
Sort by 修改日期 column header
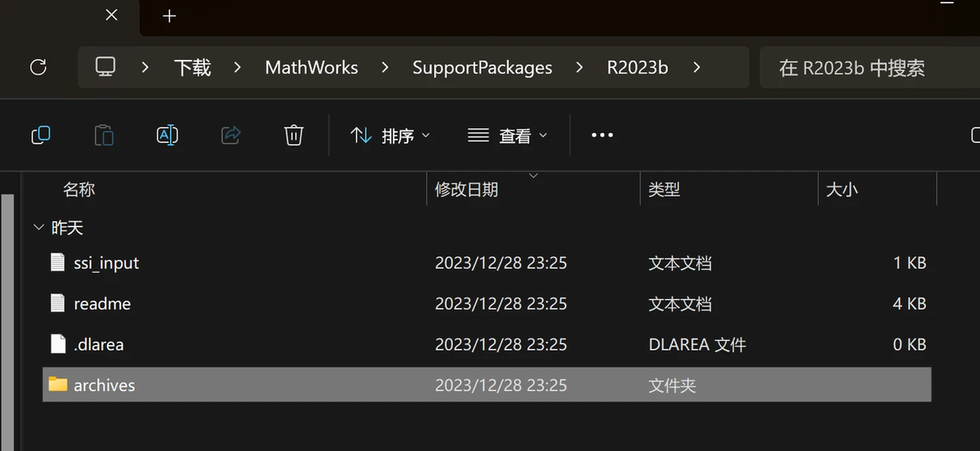pos(466,190)
